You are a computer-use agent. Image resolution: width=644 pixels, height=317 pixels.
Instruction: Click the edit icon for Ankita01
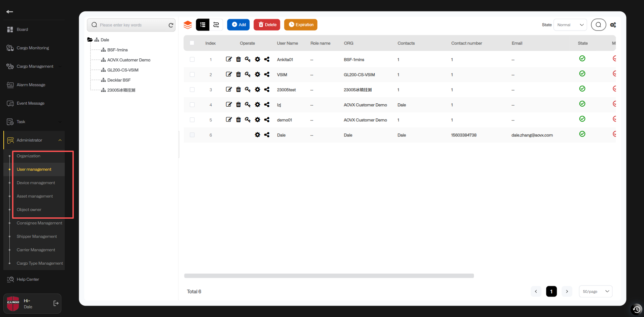coord(229,59)
